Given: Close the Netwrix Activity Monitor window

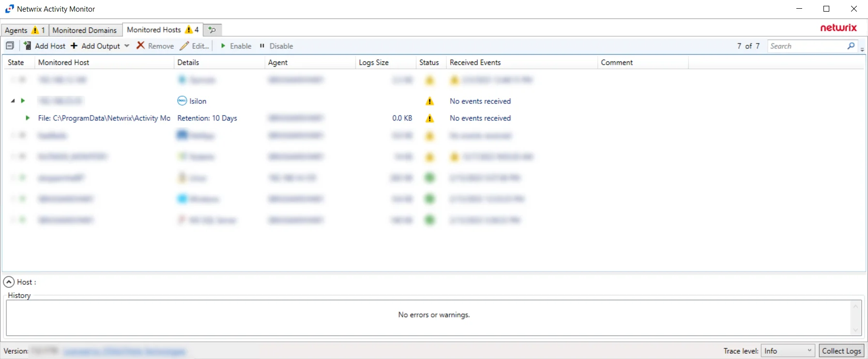Looking at the screenshot, I should point(854,9).
